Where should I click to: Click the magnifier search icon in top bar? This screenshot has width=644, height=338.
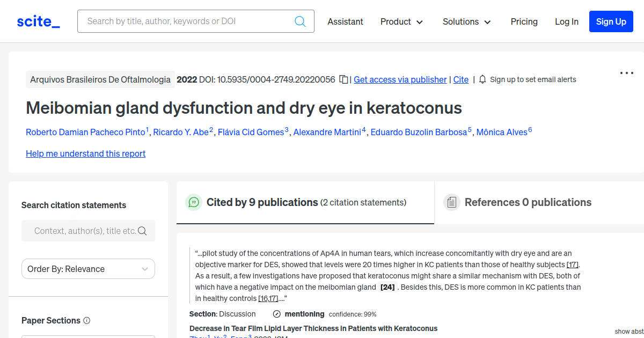[300, 21]
